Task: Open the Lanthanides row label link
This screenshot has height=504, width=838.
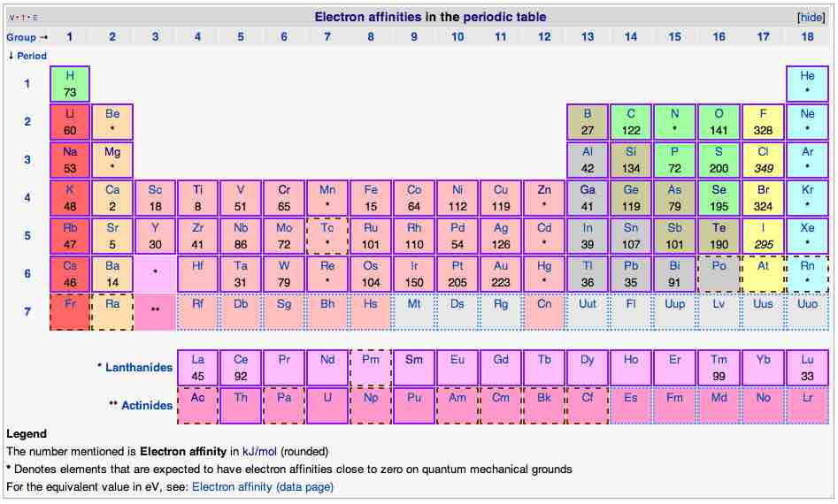Action: click(x=139, y=367)
